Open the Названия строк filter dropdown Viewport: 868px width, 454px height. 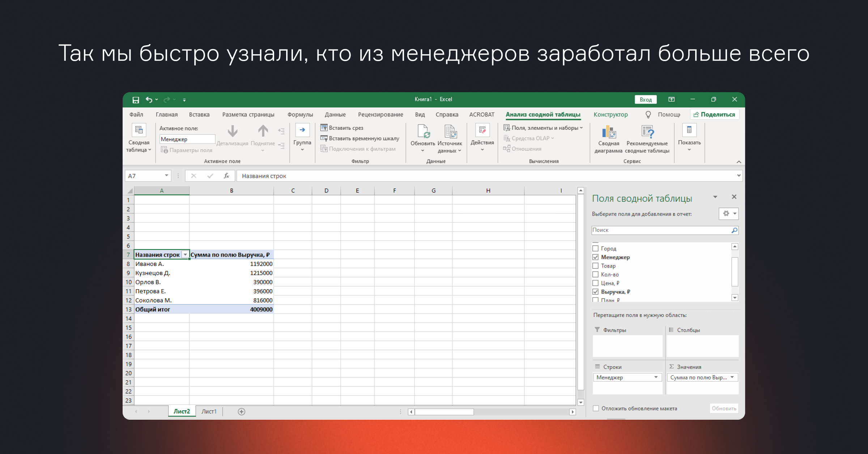tap(185, 255)
